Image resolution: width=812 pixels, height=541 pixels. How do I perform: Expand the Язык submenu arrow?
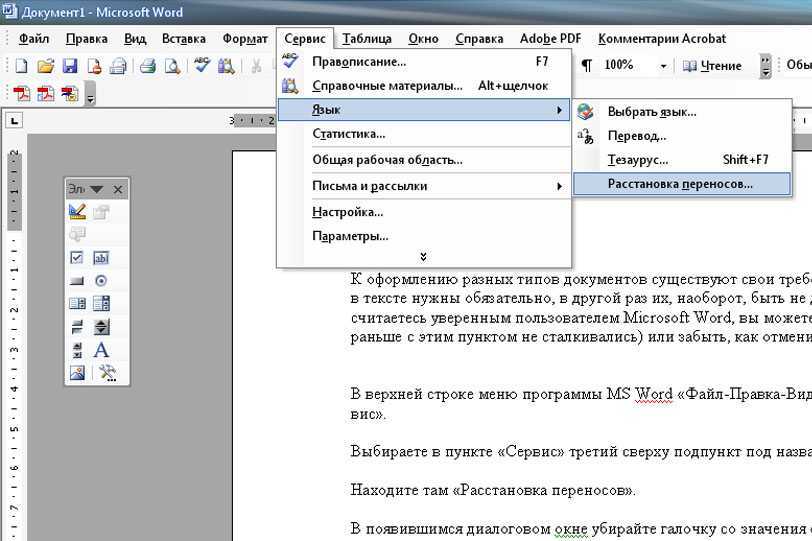pyautogui.click(x=559, y=110)
